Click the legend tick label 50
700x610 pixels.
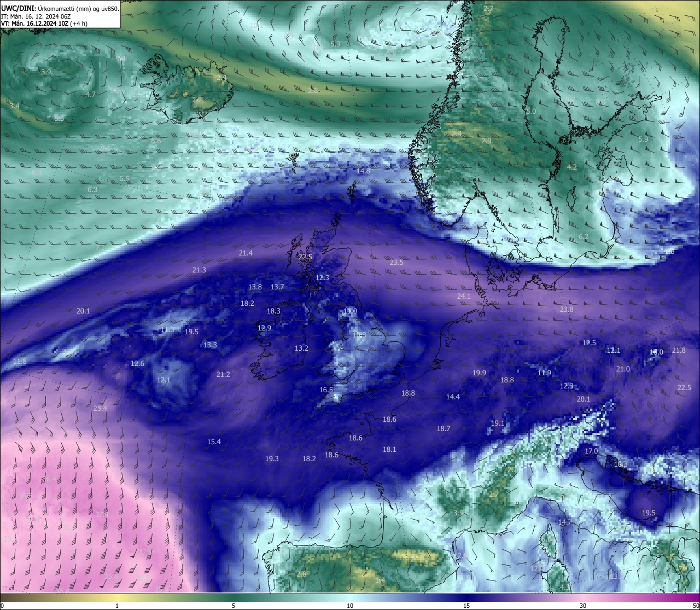(x=696, y=606)
